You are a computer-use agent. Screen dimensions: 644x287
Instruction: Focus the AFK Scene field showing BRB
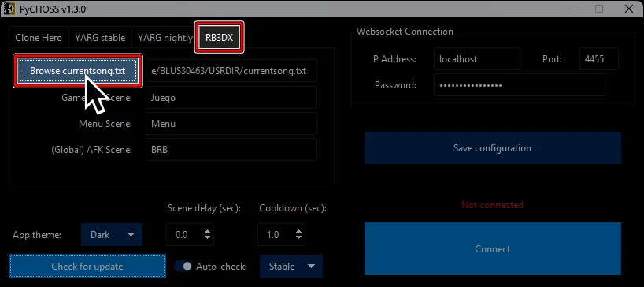(x=231, y=150)
